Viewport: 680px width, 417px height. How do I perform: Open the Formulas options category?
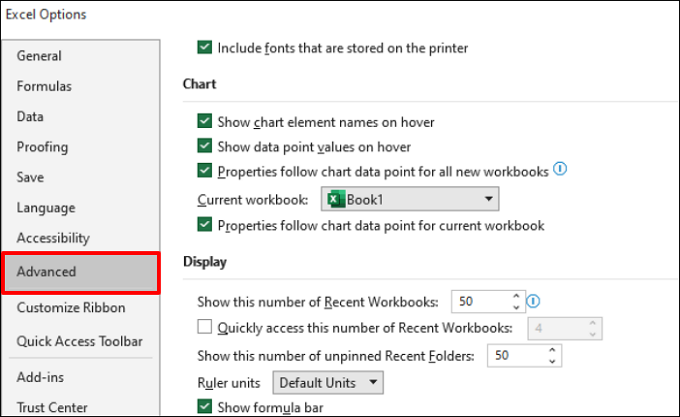pyautogui.click(x=44, y=86)
